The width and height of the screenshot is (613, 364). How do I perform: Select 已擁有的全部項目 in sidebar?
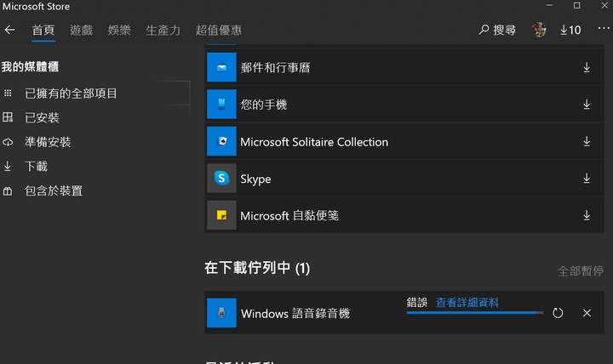coord(71,94)
